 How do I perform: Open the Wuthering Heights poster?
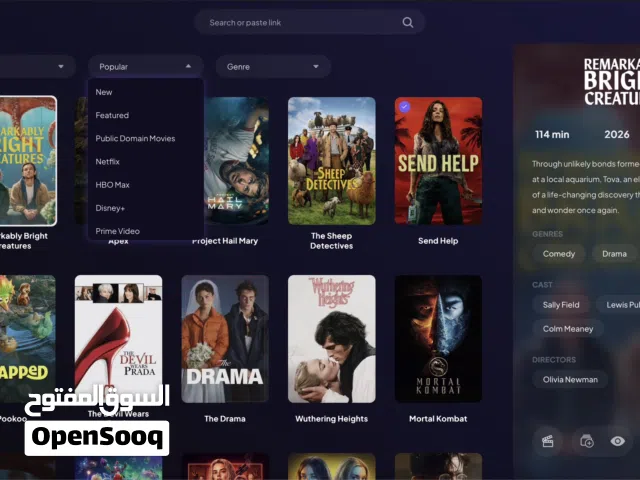tap(331, 339)
